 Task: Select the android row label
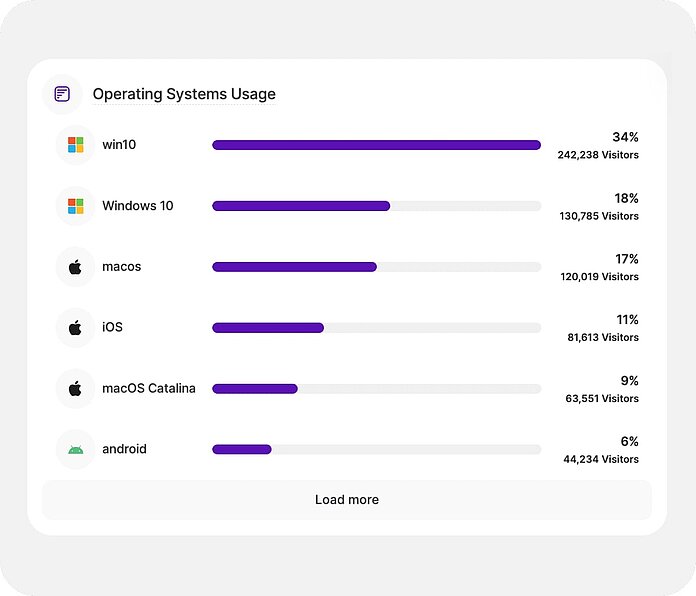point(124,449)
